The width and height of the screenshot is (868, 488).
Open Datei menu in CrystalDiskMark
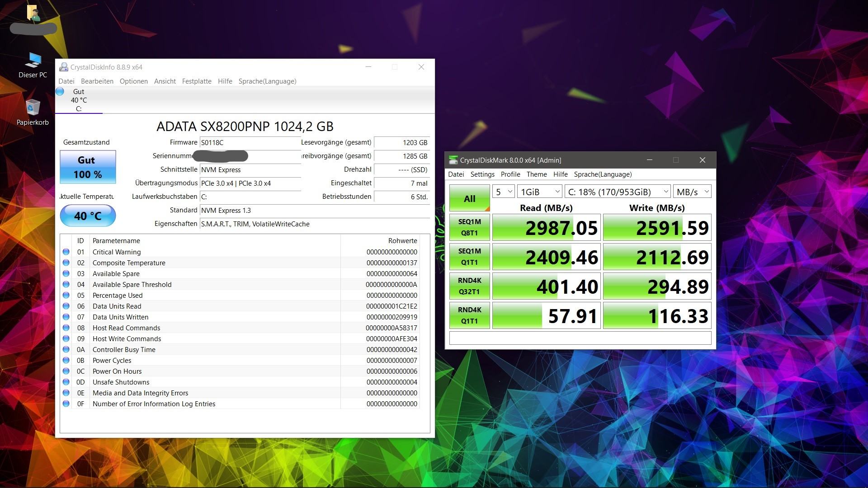pos(456,174)
